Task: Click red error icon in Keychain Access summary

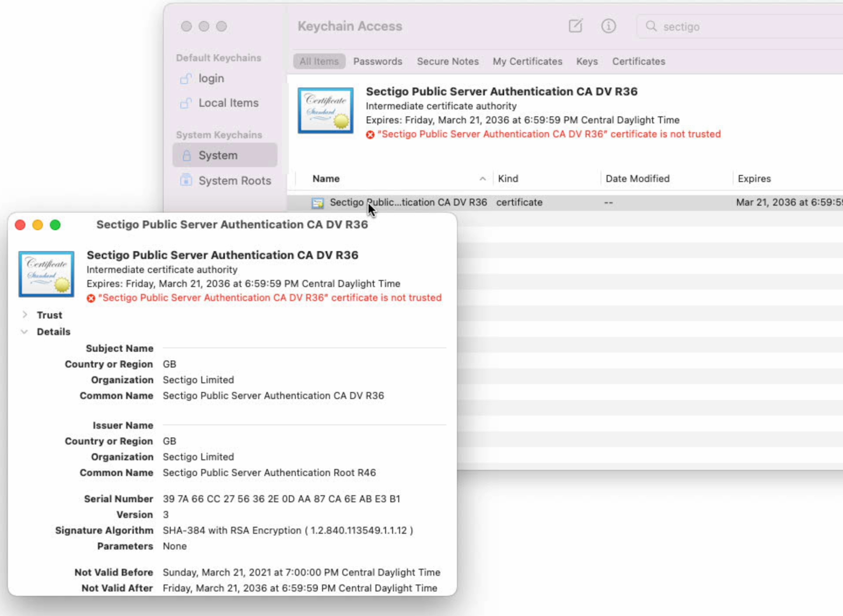Action: click(x=370, y=135)
